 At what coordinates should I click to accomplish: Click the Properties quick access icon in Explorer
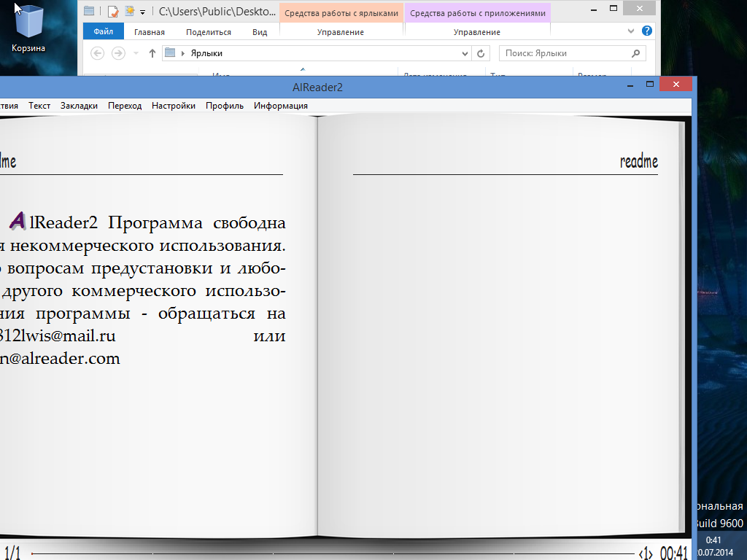coord(113,12)
